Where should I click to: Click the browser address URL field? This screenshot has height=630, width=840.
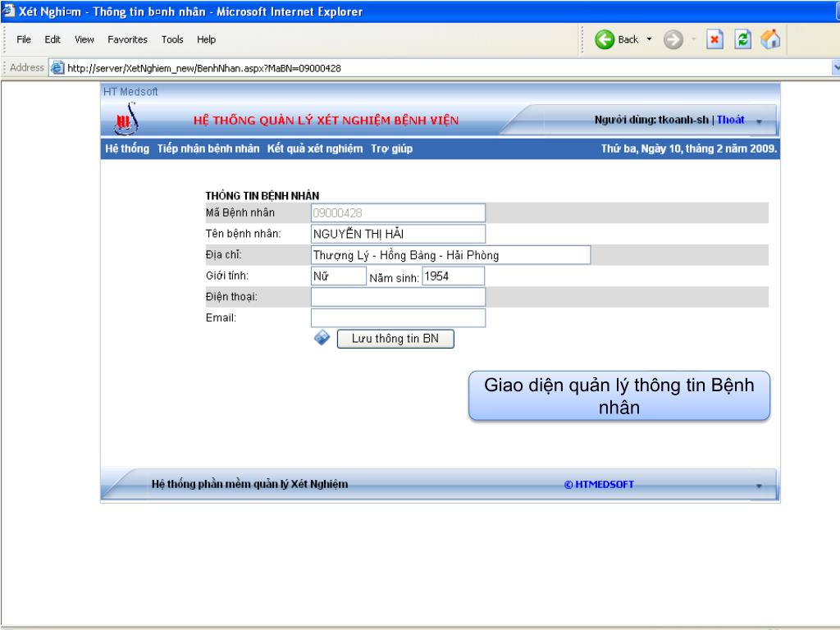(x=440, y=68)
